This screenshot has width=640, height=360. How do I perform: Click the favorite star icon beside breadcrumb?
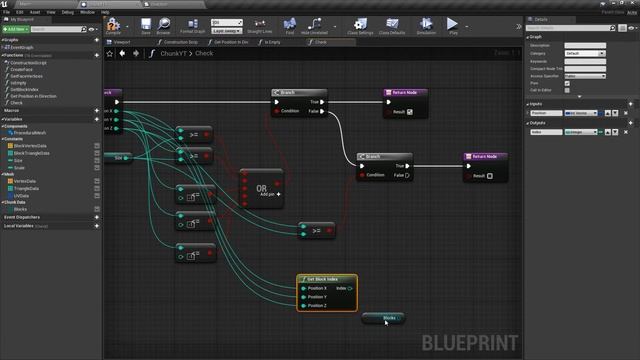[x=110, y=53]
